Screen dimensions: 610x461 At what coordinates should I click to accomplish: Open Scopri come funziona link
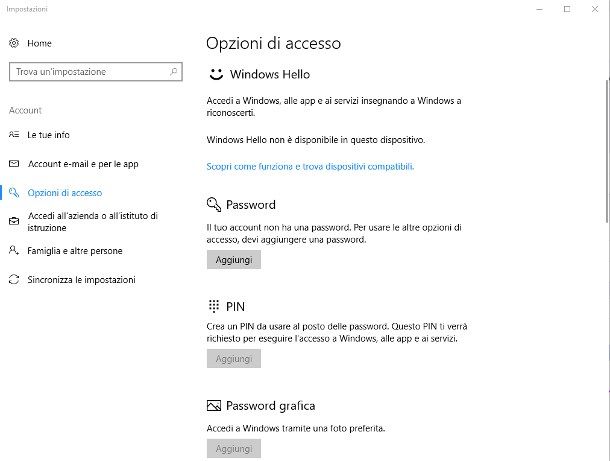point(310,167)
